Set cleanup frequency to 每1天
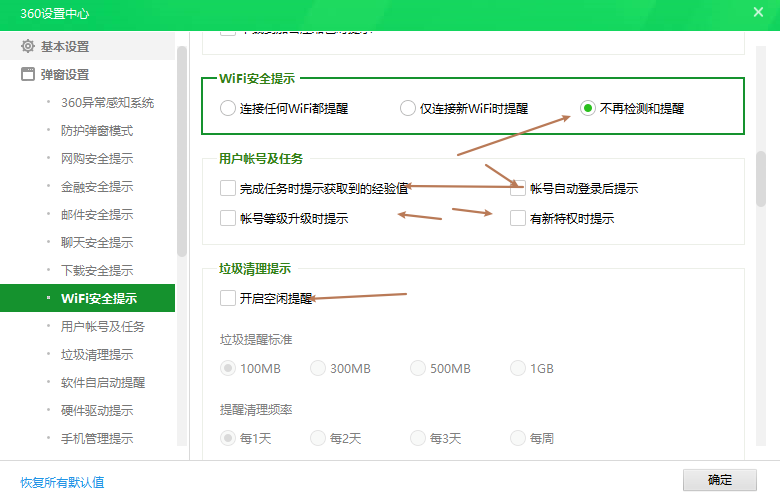The height and width of the screenshot is (500, 780). (x=228, y=438)
